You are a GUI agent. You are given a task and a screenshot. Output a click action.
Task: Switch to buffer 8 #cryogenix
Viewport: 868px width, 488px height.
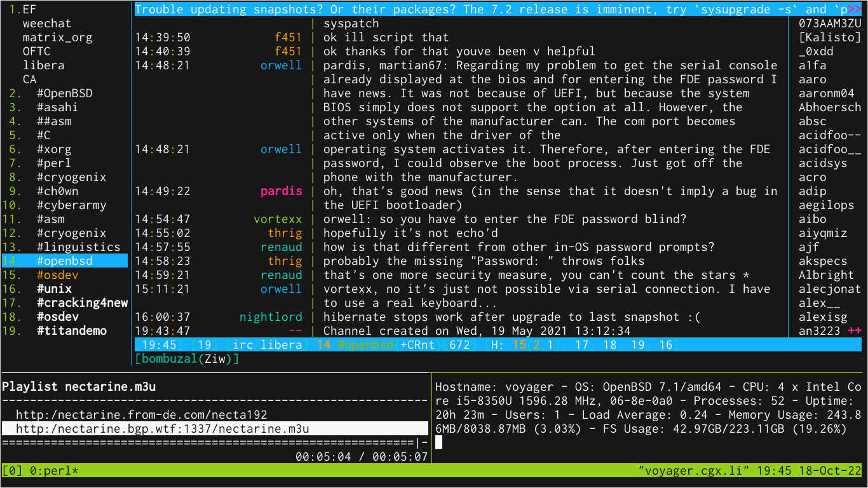point(72,177)
